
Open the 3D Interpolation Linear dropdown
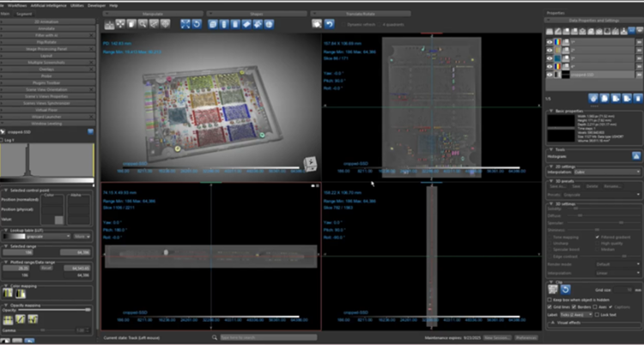pyautogui.click(x=617, y=273)
